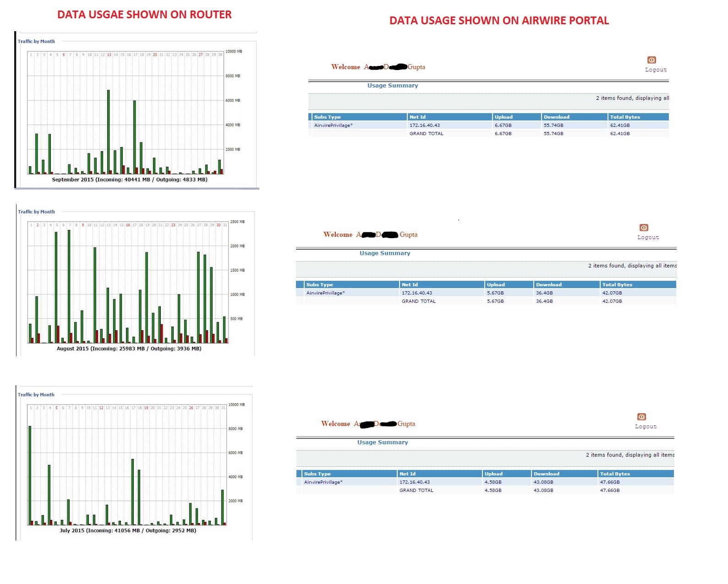The image size is (728, 584).
Task: Click 'Traffic by Month' title of the July chart
Action: coord(36,394)
